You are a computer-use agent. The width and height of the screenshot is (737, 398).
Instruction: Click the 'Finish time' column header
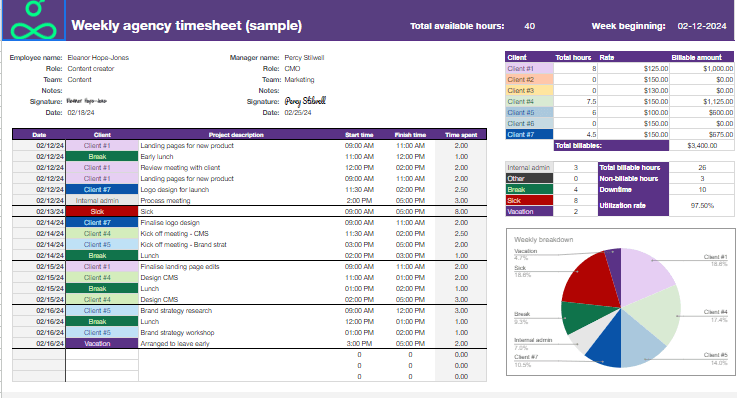pyautogui.click(x=410, y=135)
